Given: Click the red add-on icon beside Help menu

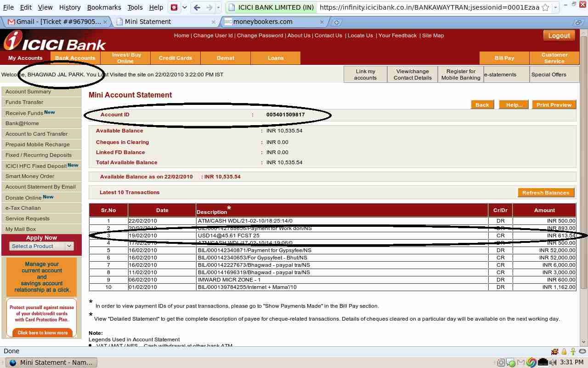Looking at the screenshot, I should [174, 7].
